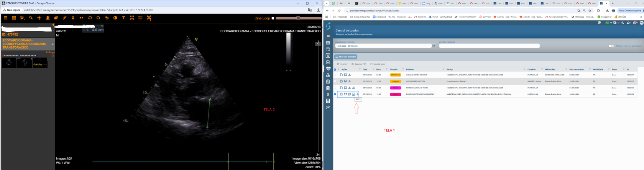Click the Filtrar Paciente input field

pos(489,46)
